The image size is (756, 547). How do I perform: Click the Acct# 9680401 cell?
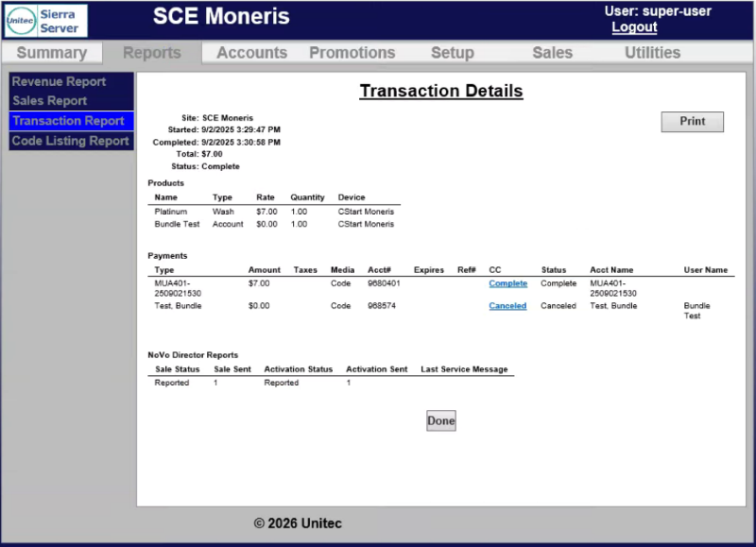click(384, 283)
